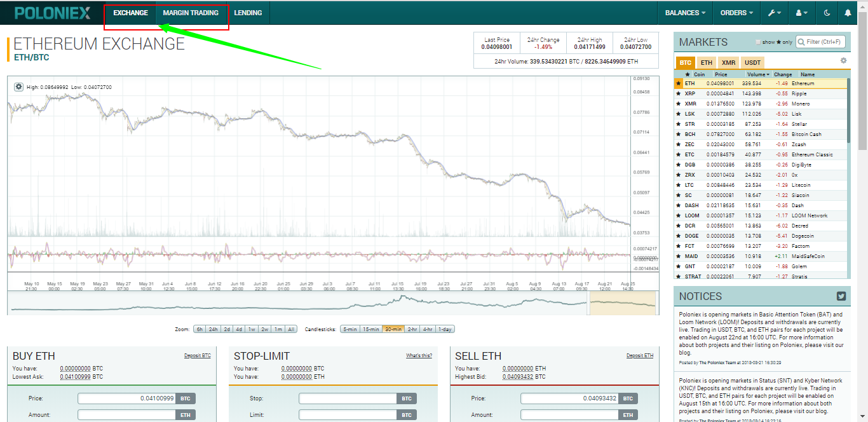Toggle favorite star for ZEC market
The image size is (868, 422).
coord(679,144)
